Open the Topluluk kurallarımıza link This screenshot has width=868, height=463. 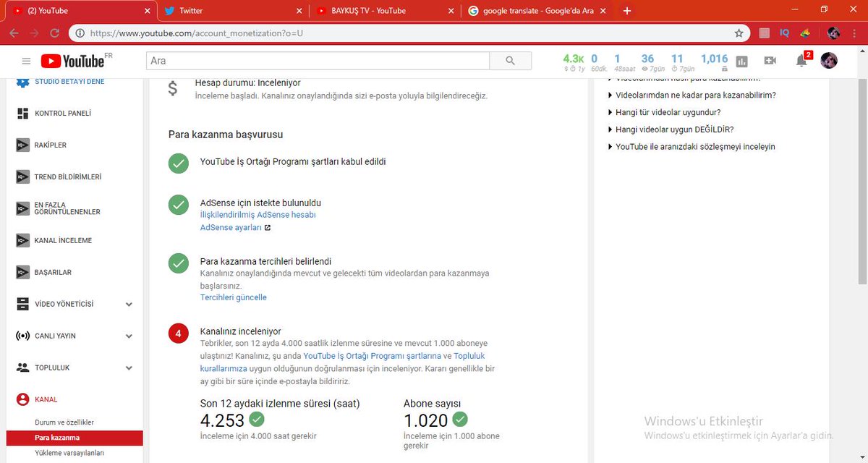343,362
